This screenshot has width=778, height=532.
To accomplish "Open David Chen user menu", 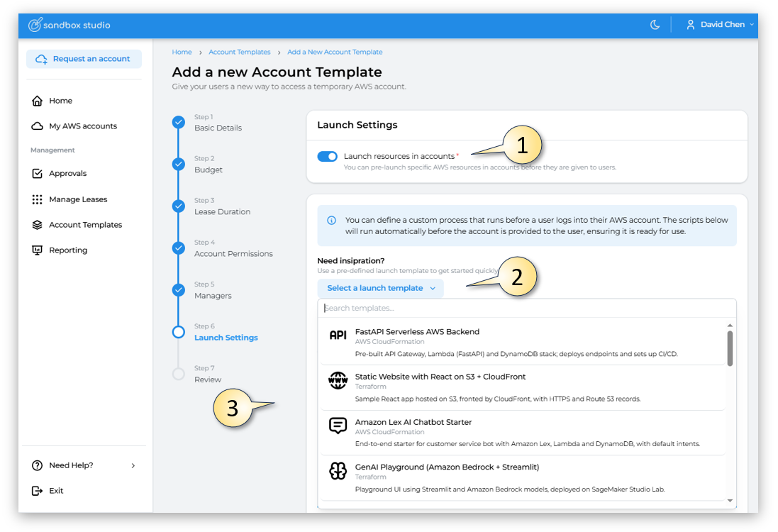I will (719, 25).
